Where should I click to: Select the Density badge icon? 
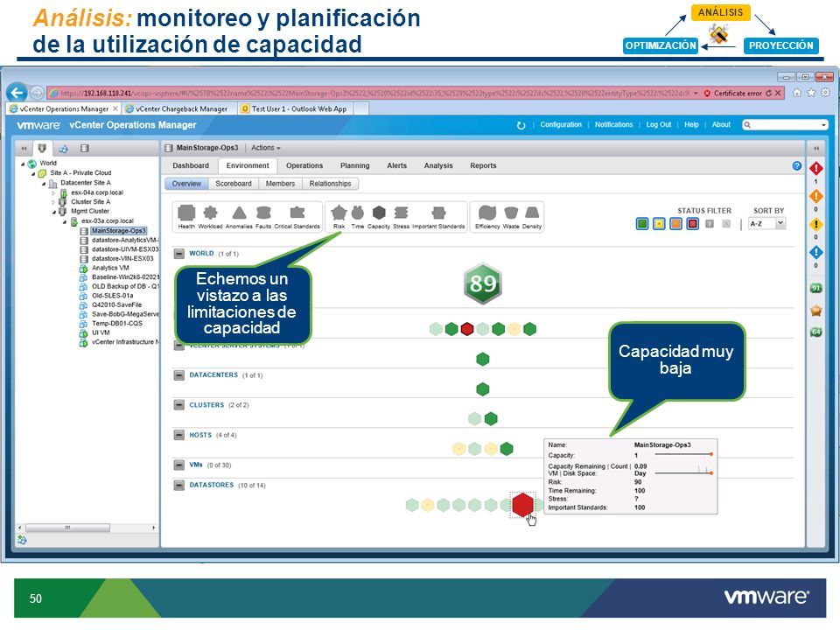532,213
